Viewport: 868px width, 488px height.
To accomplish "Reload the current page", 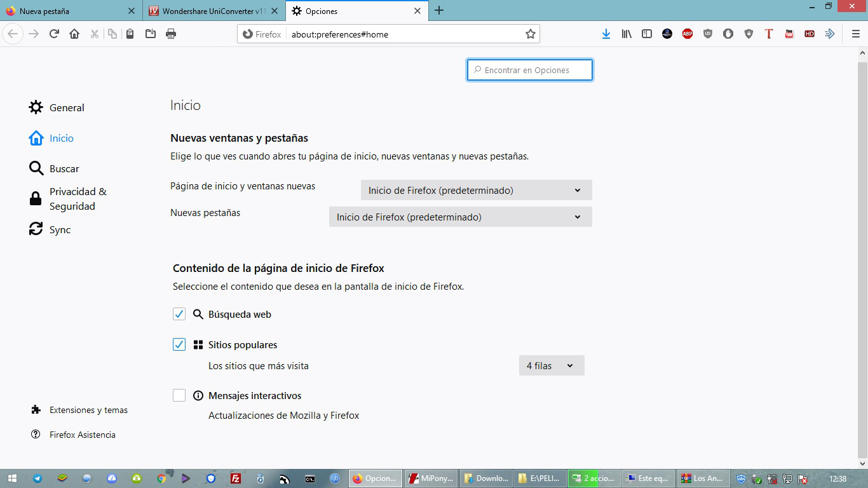I will pyautogui.click(x=54, y=34).
